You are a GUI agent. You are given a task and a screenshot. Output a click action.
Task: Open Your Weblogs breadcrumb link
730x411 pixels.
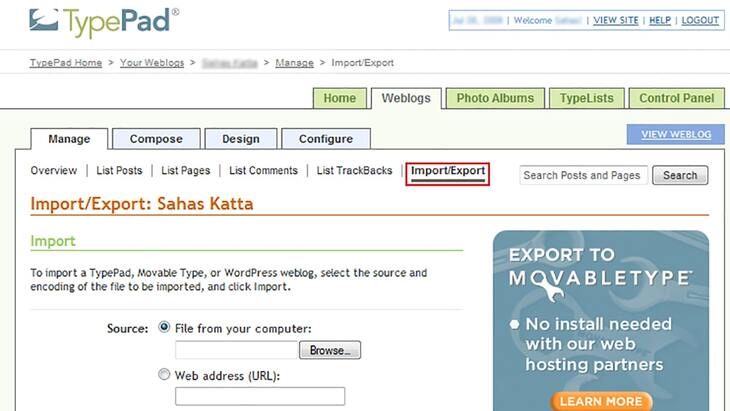click(152, 63)
